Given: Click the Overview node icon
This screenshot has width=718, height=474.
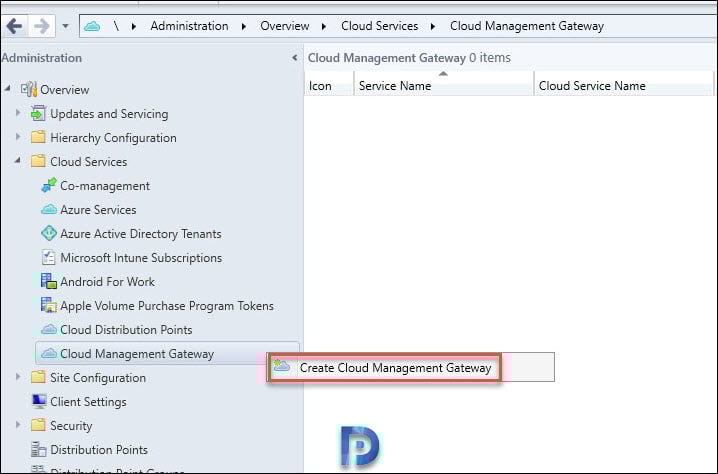Looking at the screenshot, I should 29,89.
